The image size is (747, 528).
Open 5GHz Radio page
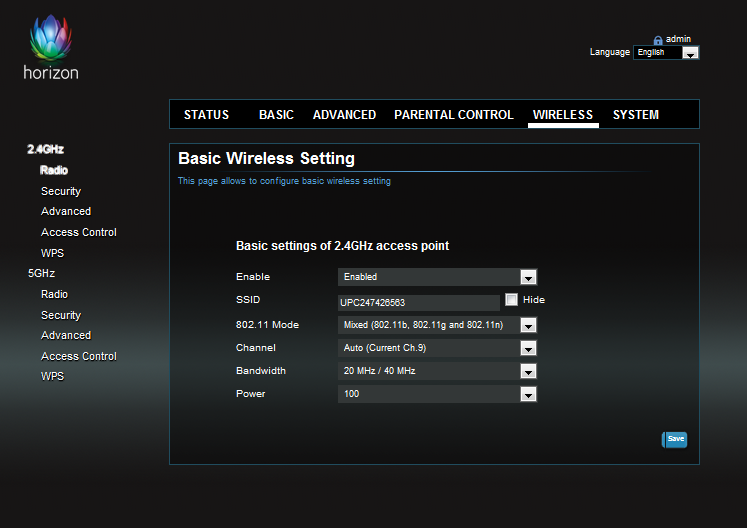pyautogui.click(x=54, y=294)
